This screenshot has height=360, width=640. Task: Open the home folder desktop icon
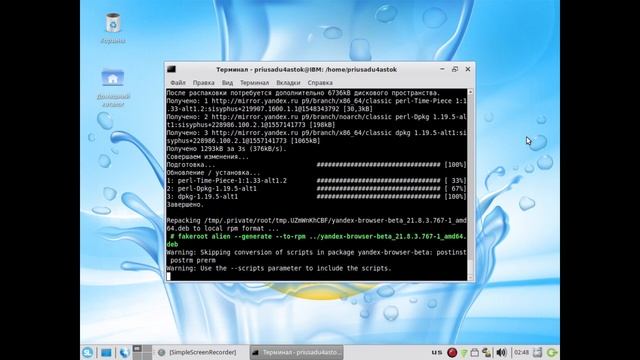click(113, 87)
